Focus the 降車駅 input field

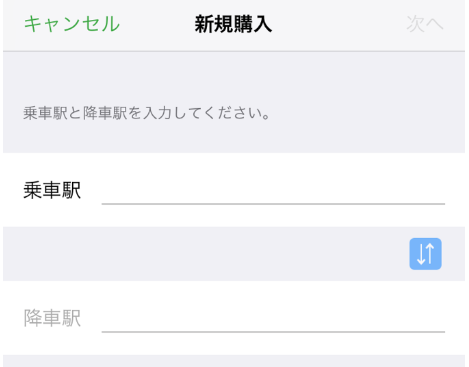273,318
